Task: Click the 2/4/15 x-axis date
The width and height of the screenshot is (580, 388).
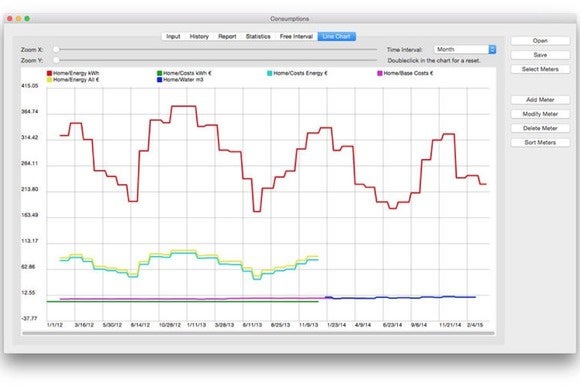Action: click(x=475, y=325)
